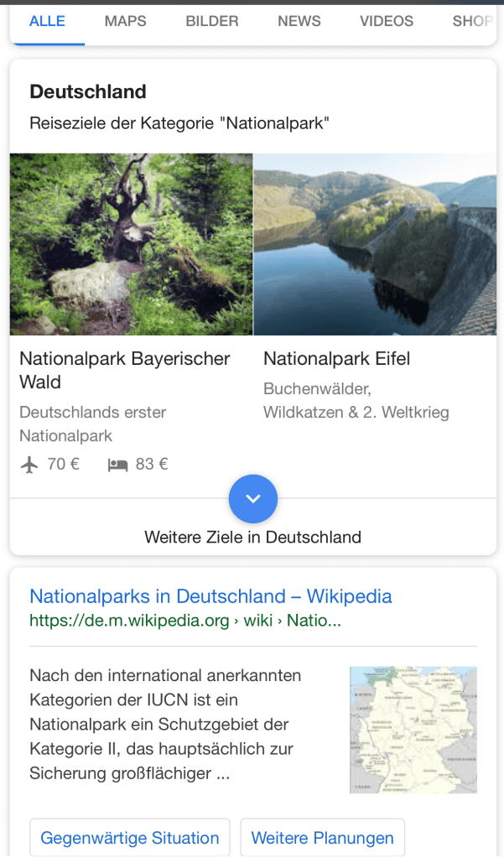Click the Germany map thumbnail
Screen dimensions: 504x858
pyautogui.click(x=413, y=730)
